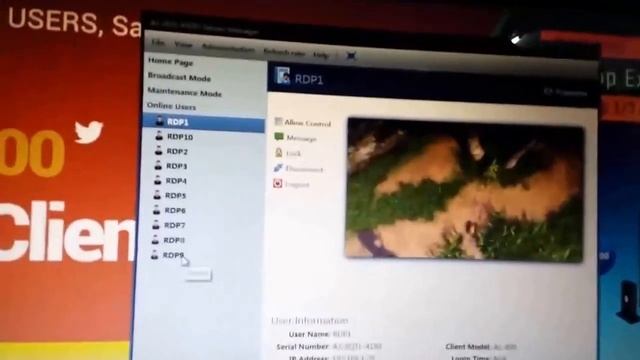Click the user icon beside RDP8

click(x=155, y=240)
